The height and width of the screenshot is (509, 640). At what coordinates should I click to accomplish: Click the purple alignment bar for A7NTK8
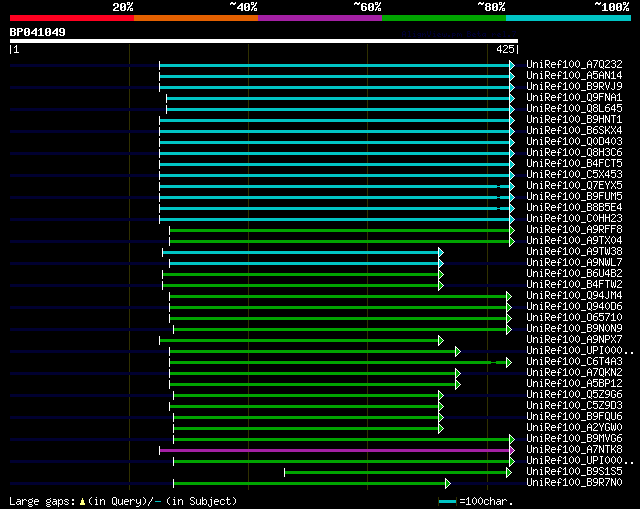click(x=335, y=451)
